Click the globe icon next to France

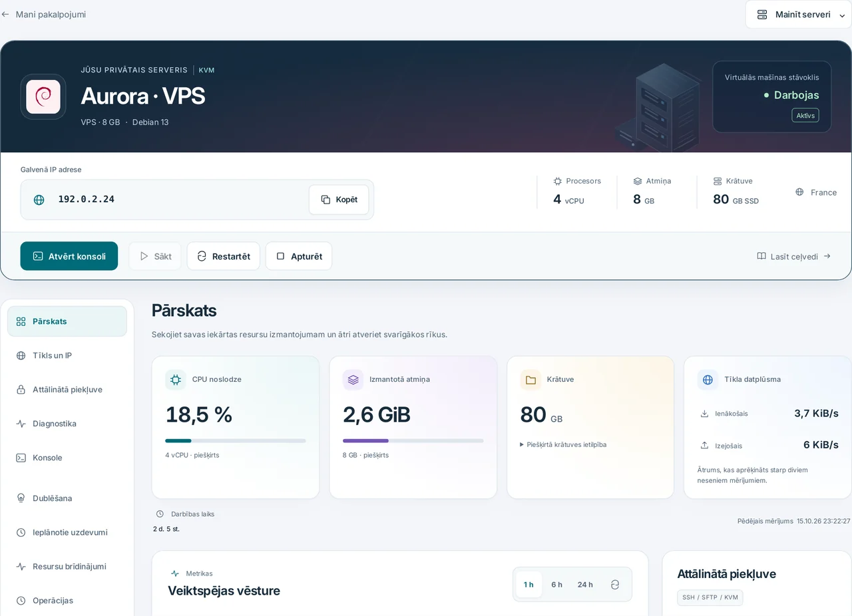point(799,192)
